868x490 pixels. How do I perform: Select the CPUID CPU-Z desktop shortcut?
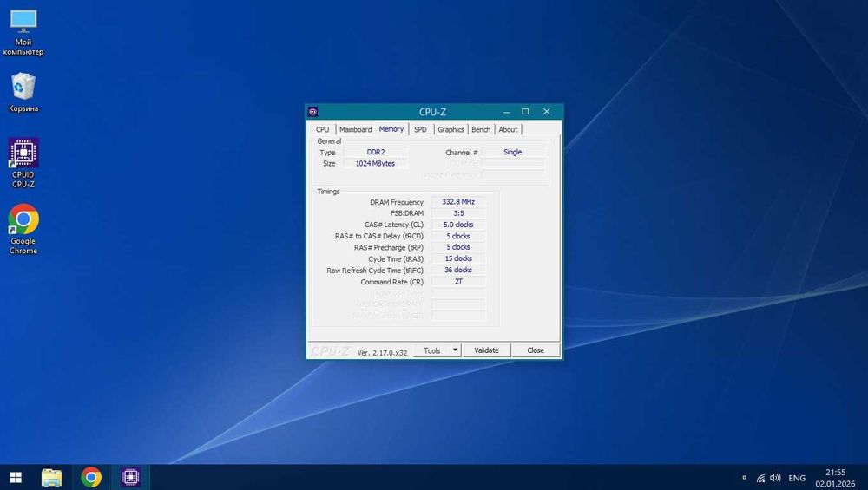(x=23, y=163)
